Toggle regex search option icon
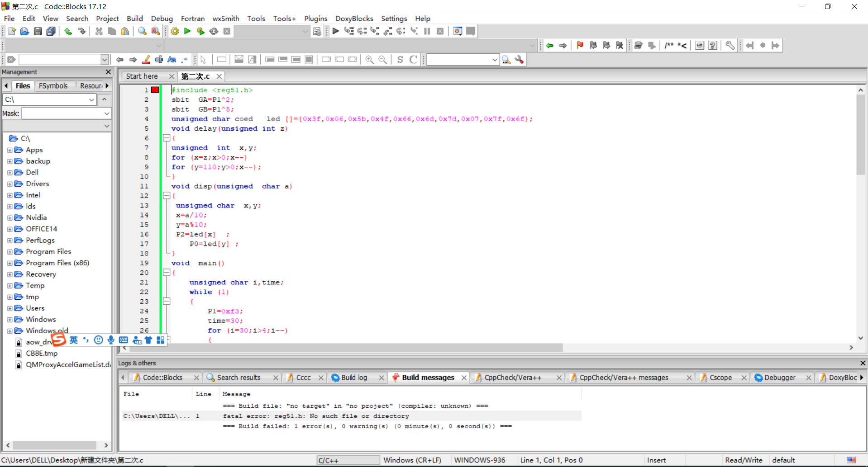Screen dimensions: 868x467 point(185,60)
